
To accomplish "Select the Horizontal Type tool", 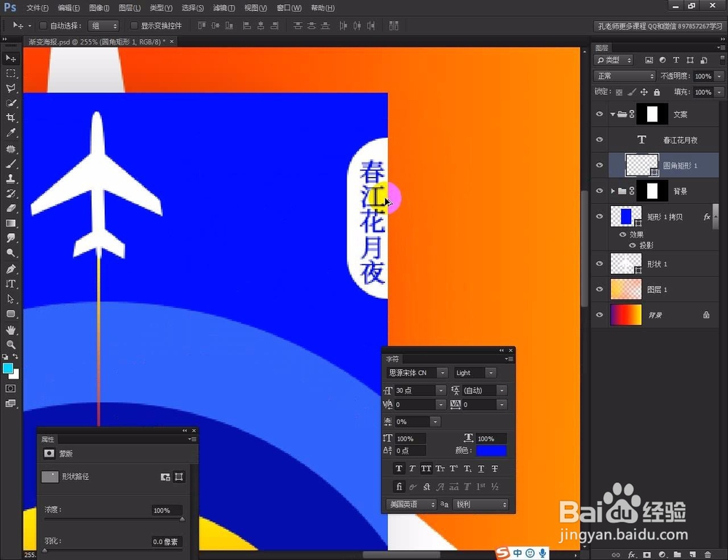I will [x=9, y=283].
